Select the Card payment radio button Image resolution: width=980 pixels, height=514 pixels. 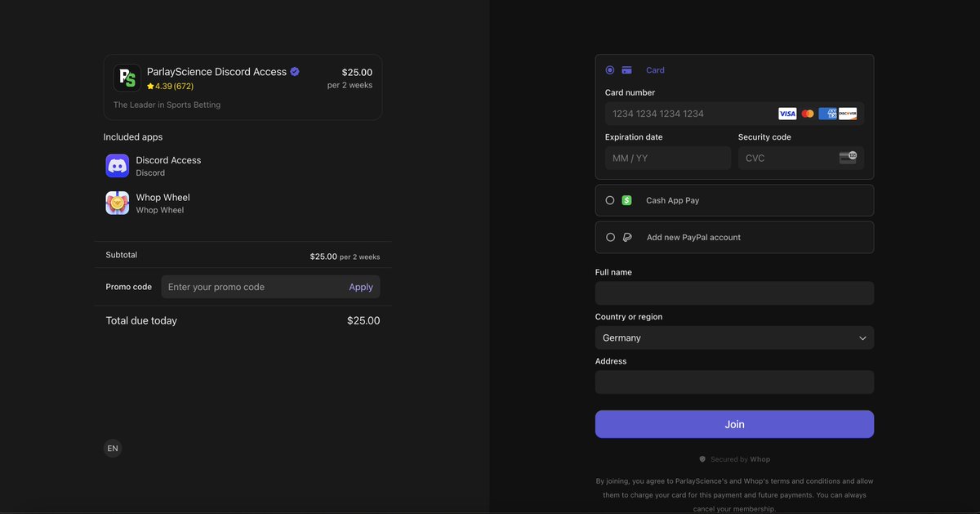click(x=610, y=69)
